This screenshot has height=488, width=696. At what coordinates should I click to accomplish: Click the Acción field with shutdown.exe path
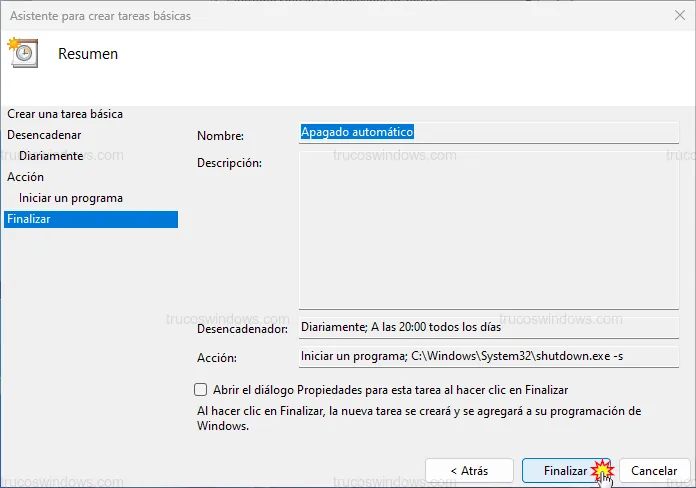(488, 356)
